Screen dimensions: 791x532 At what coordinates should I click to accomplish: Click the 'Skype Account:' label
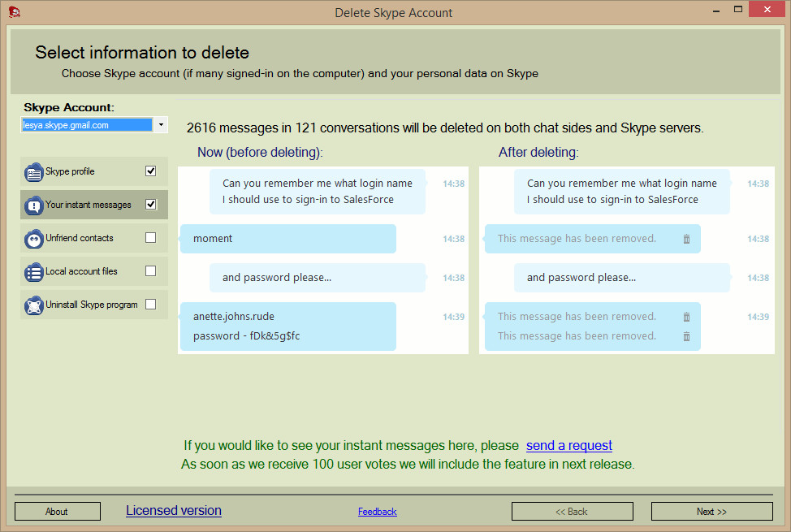click(69, 107)
